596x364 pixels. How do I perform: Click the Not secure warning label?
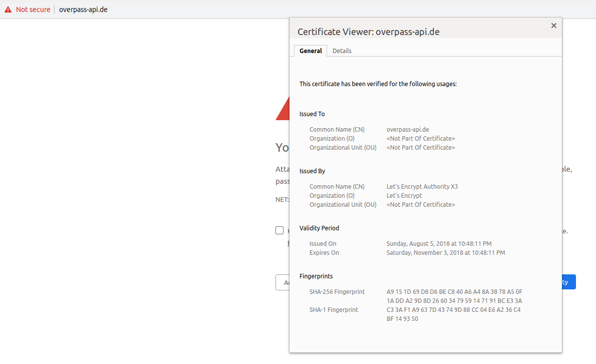pos(33,9)
